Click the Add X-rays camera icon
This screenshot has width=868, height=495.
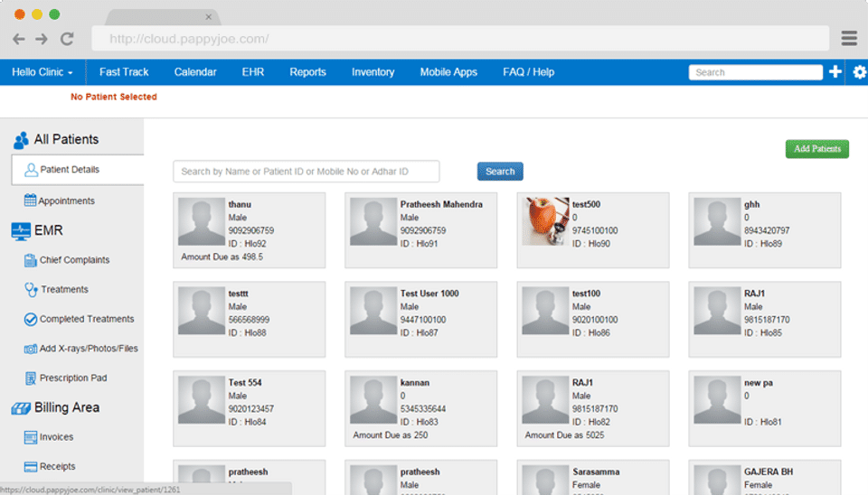click(31, 349)
